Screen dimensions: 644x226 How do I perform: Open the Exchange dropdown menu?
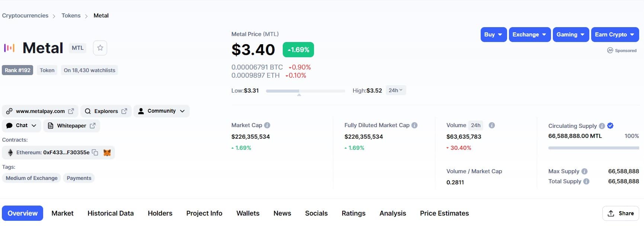530,35
